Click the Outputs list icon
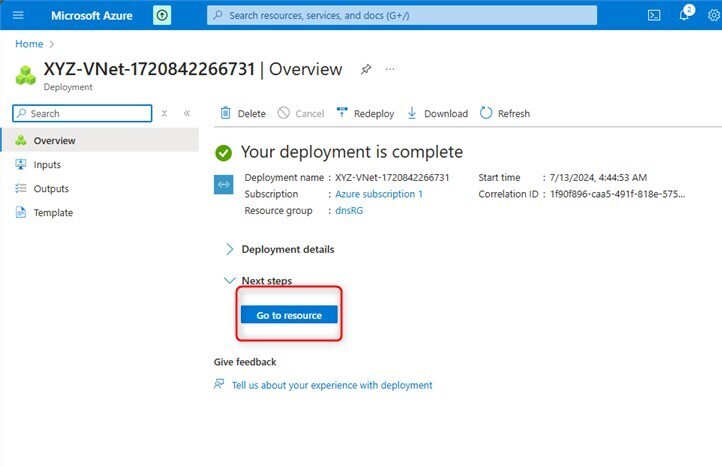722x467 pixels. 21,188
